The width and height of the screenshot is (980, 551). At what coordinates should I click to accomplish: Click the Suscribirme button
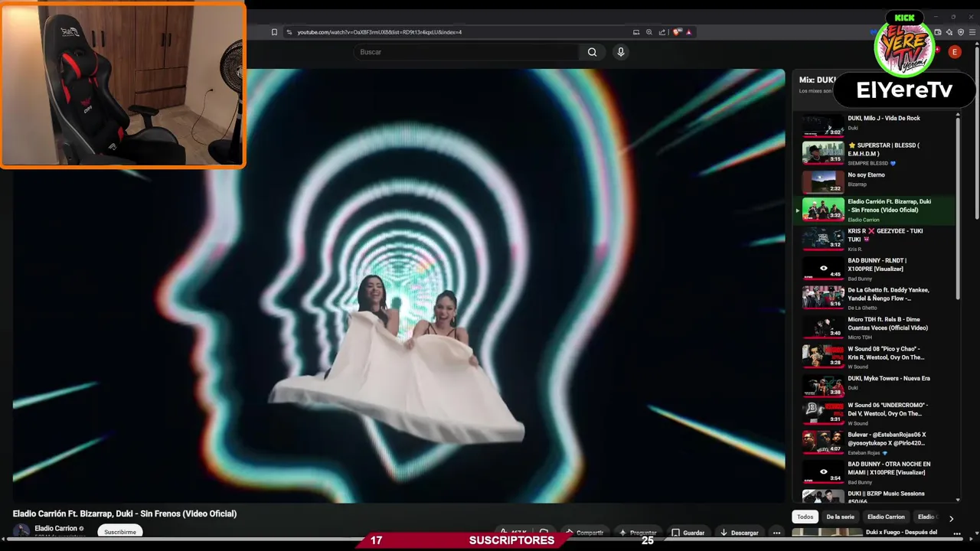pyautogui.click(x=120, y=532)
